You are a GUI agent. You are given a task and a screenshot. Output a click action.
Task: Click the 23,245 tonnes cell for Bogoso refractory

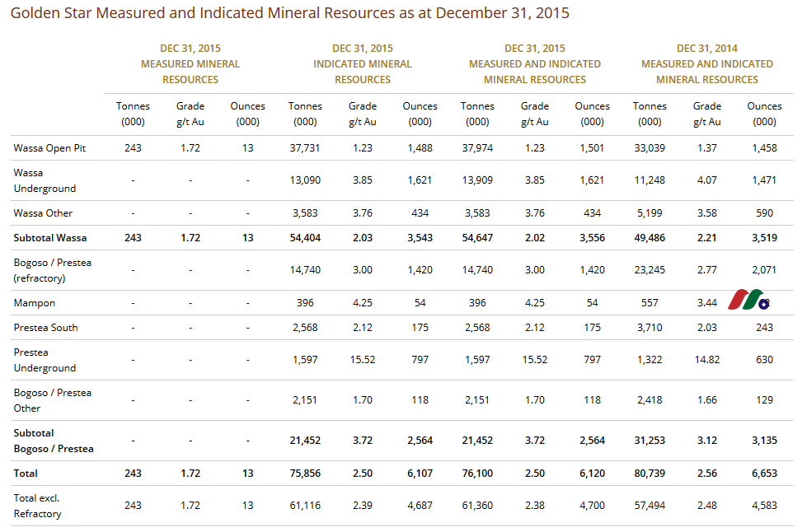point(650,270)
